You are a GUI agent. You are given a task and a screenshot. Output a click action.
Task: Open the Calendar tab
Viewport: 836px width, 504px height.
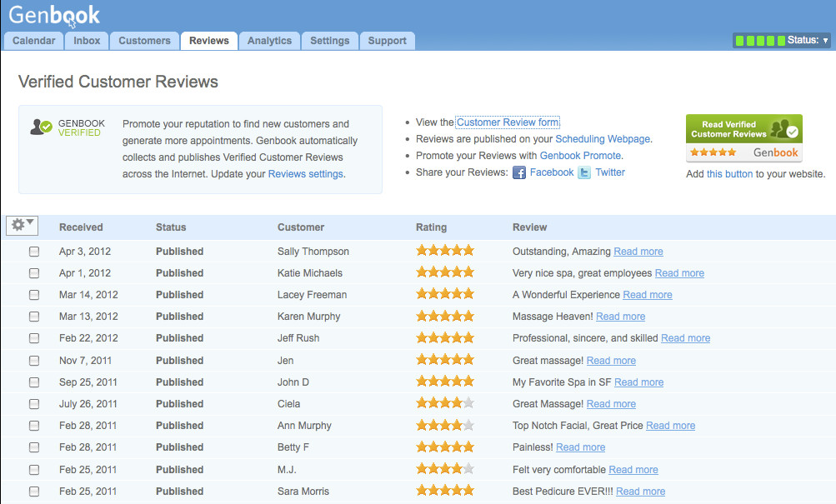pyautogui.click(x=33, y=40)
